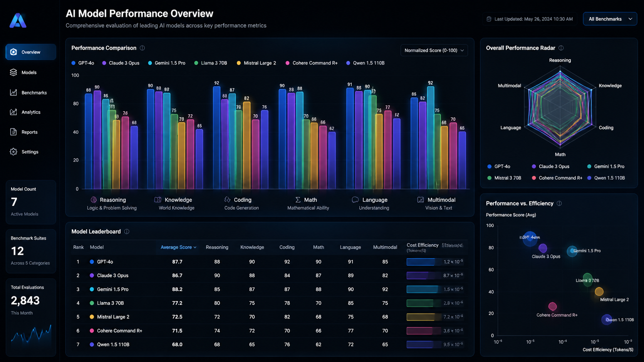Sort leaderboard by Average Score column
Screen dimensions: 644x362
point(178,247)
